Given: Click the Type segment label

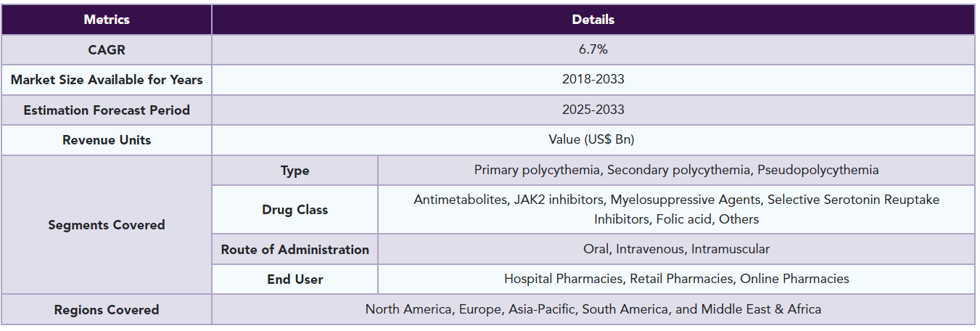Looking at the screenshot, I should click(x=295, y=171).
